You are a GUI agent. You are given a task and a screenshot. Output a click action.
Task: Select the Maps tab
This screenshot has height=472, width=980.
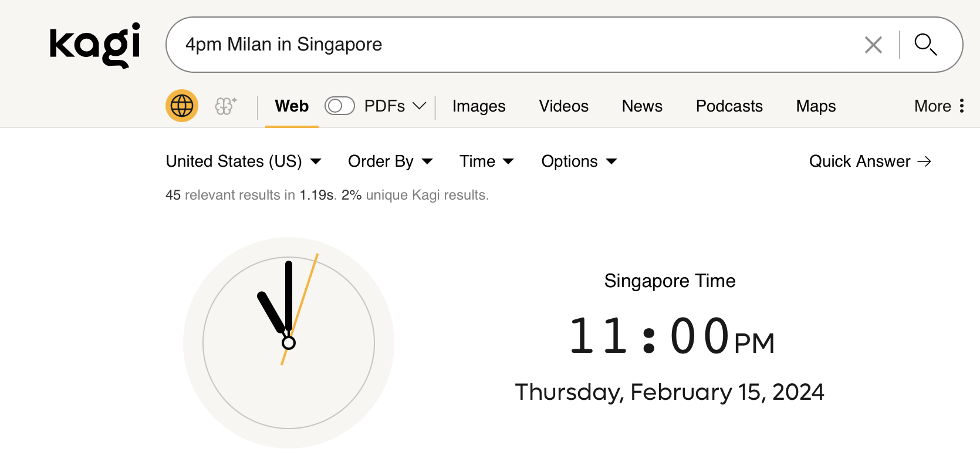point(816,106)
